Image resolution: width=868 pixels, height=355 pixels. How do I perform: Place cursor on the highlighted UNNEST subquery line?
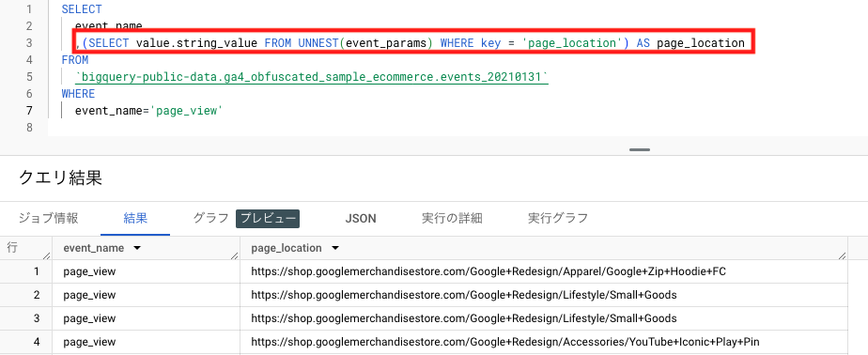(x=413, y=42)
